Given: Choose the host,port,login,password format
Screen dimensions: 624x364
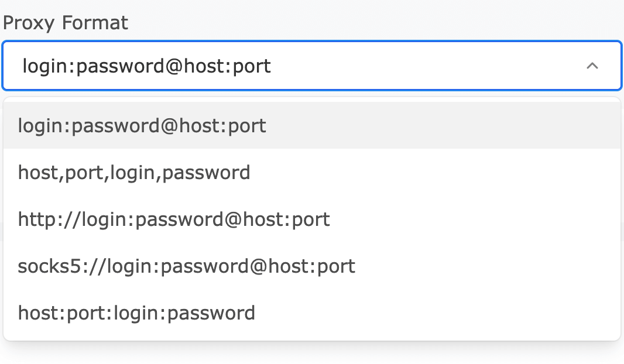Looking at the screenshot, I should [134, 172].
